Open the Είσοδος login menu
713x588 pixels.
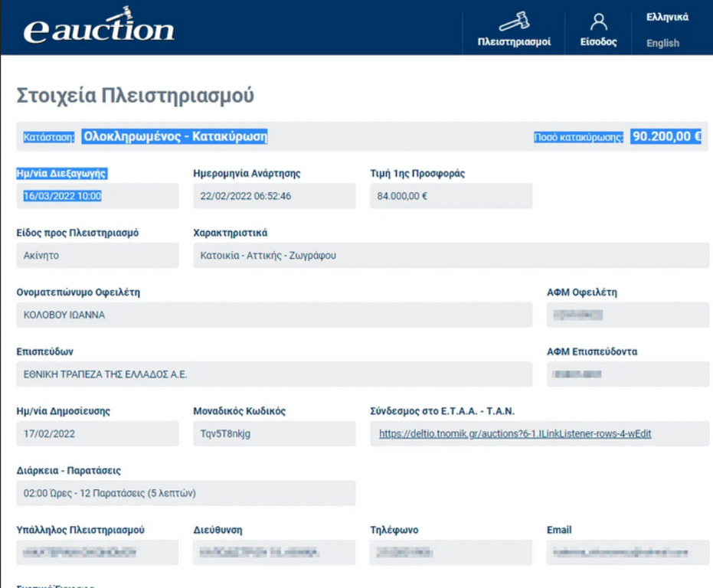coord(598,42)
